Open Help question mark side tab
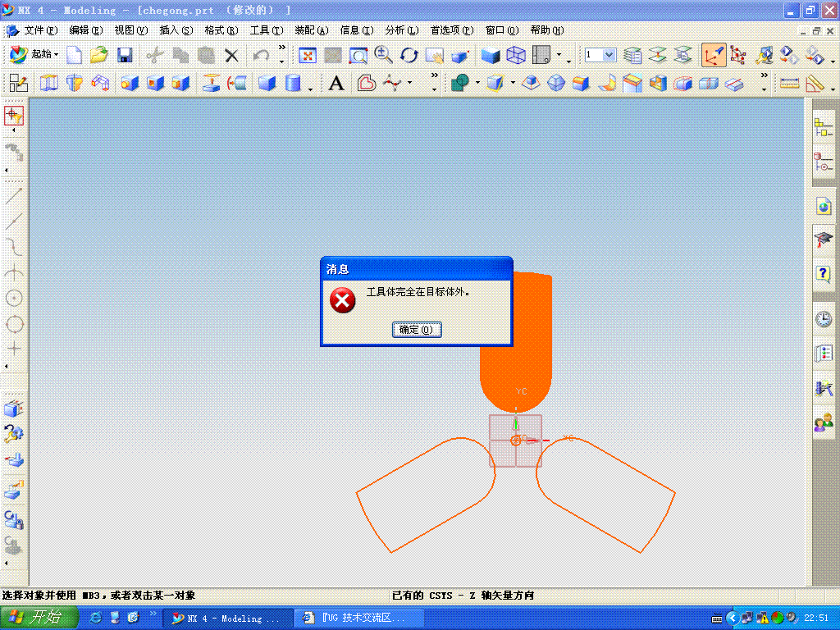The image size is (840, 630). (x=824, y=274)
